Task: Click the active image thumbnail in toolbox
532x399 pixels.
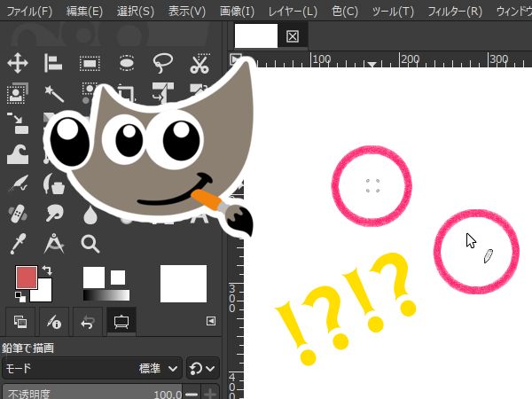Action: pos(184,284)
